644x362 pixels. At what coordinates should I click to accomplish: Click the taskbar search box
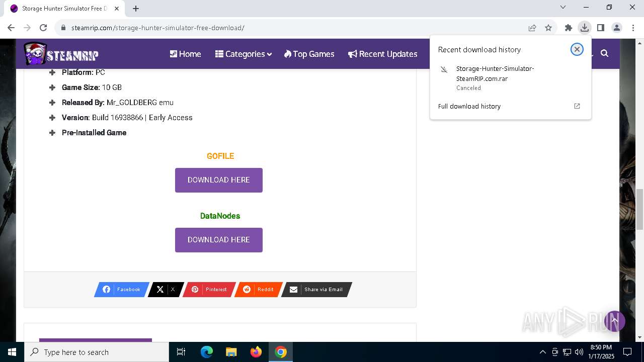pyautogui.click(x=97, y=352)
